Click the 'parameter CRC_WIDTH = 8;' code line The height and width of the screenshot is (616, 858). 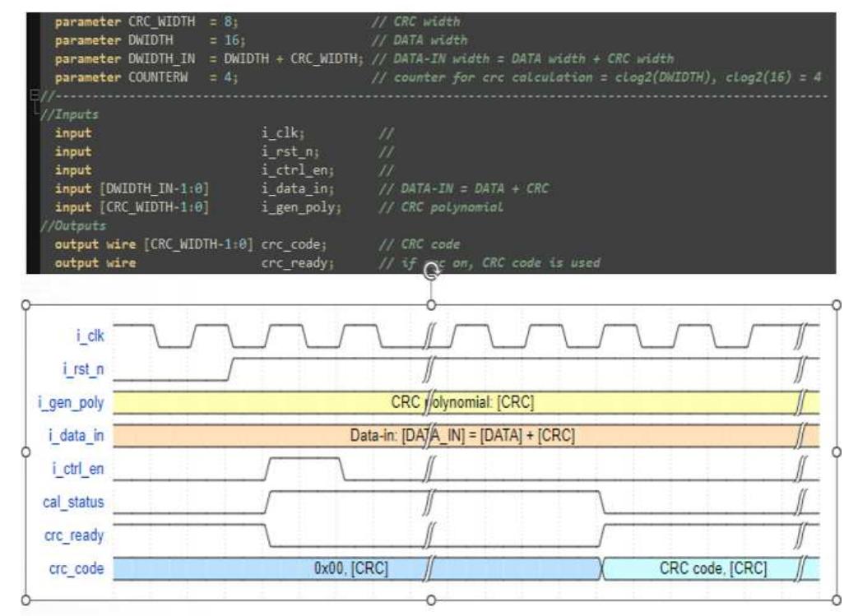pyautogui.click(x=146, y=22)
